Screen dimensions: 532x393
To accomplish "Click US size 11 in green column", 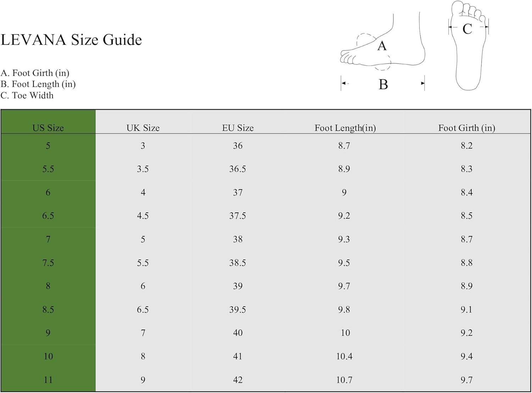I will [48, 380].
